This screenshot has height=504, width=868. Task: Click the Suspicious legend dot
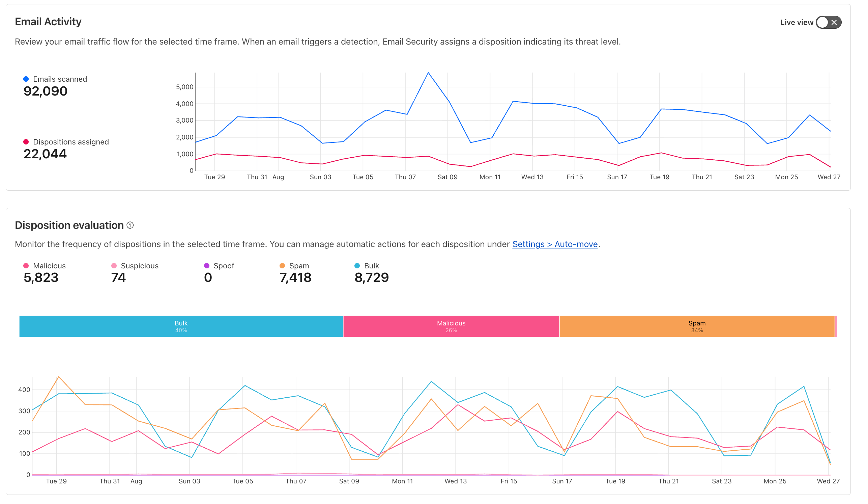tap(114, 265)
